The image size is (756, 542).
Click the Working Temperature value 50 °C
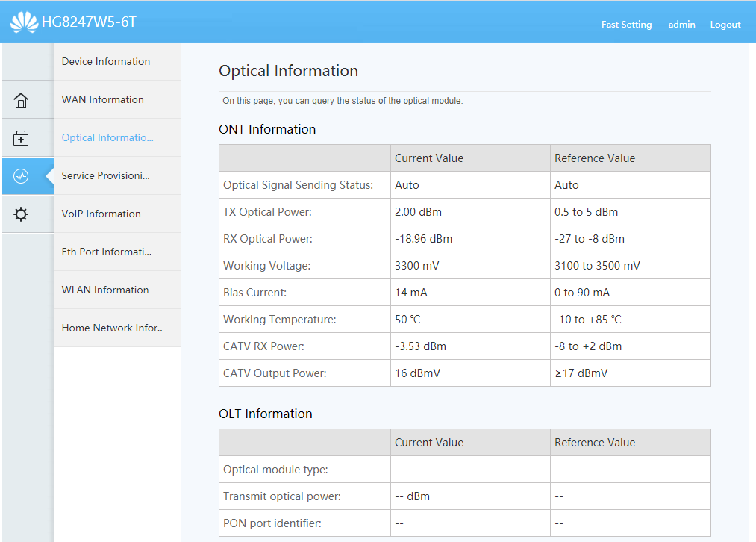point(407,320)
